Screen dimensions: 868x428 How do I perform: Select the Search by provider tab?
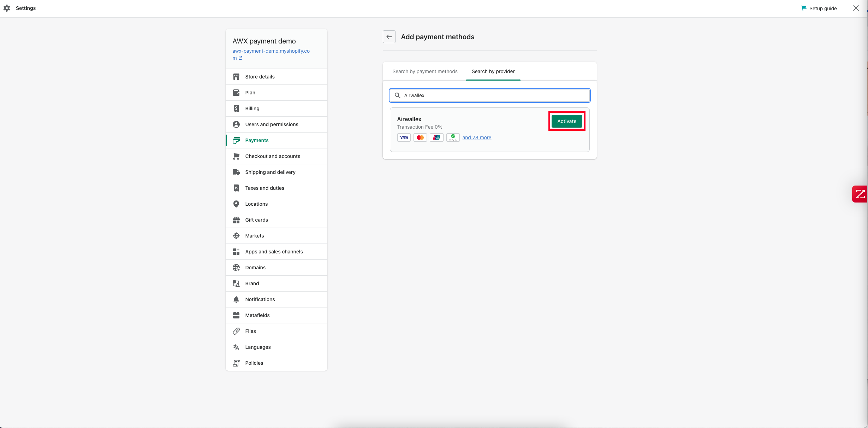(x=493, y=71)
